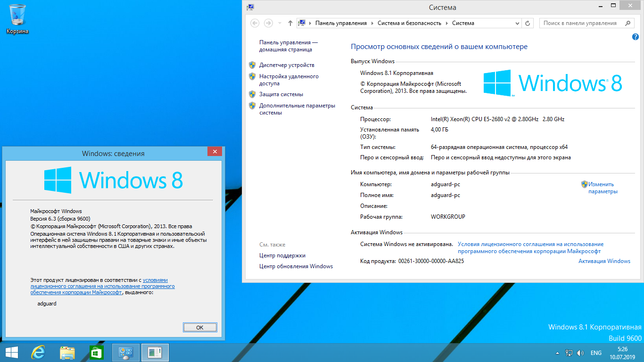
Task: Close the Windows: сведения dialog
Action: [215, 152]
